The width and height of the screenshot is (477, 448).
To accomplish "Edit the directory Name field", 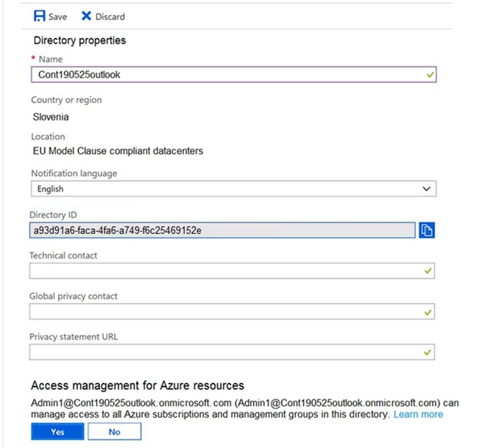I will coord(234,74).
